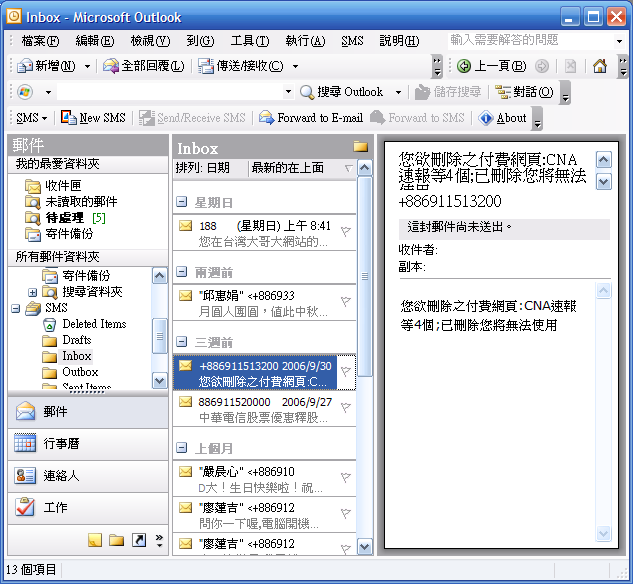Open message from 188 星期日
The height and width of the screenshot is (584, 633).
click(x=264, y=233)
